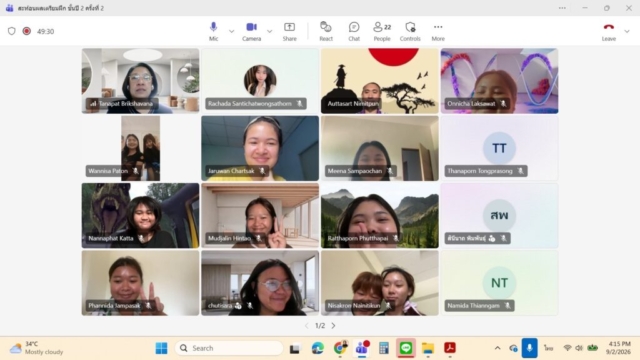Mute the microphone in Teams toolbar
The width and height of the screenshot is (640, 360).
213,31
